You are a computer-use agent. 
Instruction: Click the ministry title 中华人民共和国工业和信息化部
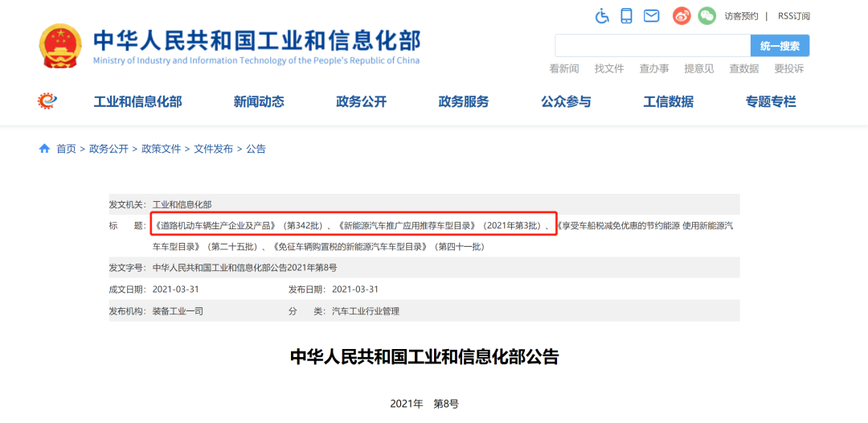(x=257, y=40)
